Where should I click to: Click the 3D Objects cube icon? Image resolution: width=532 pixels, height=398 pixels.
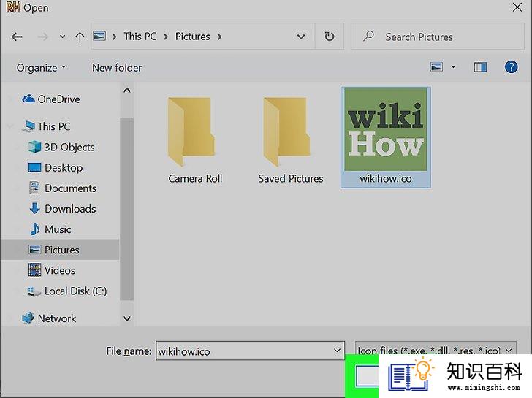pyautogui.click(x=34, y=147)
